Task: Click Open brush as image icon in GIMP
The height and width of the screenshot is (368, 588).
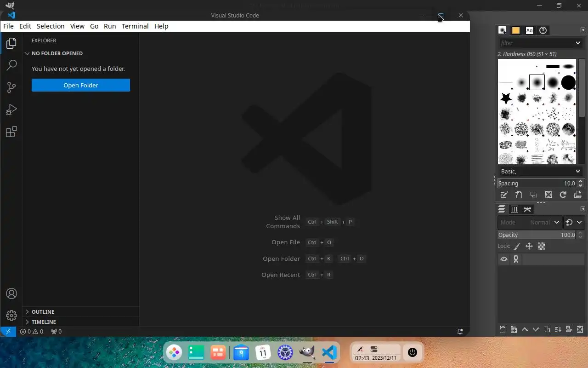Action: point(578,195)
